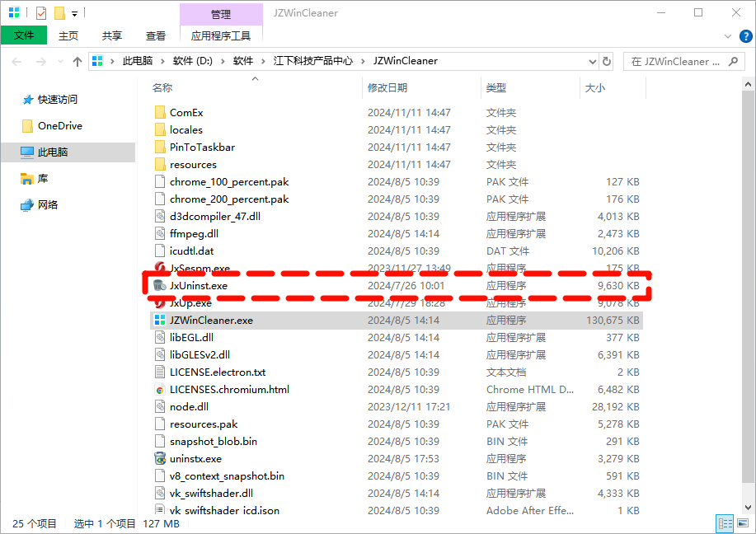
Task: Click the vertical scrollbar down arrow
Action: tap(748, 508)
